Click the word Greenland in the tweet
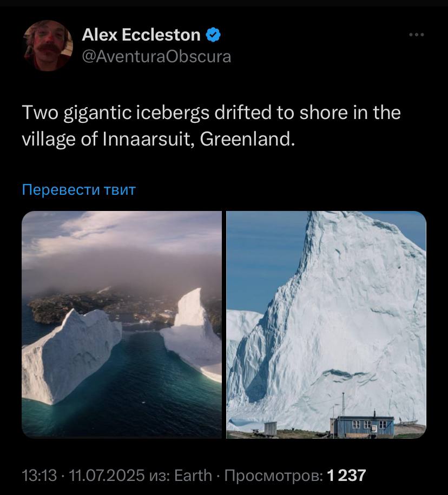Screen dimensions: 448x495 pos(245,139)
